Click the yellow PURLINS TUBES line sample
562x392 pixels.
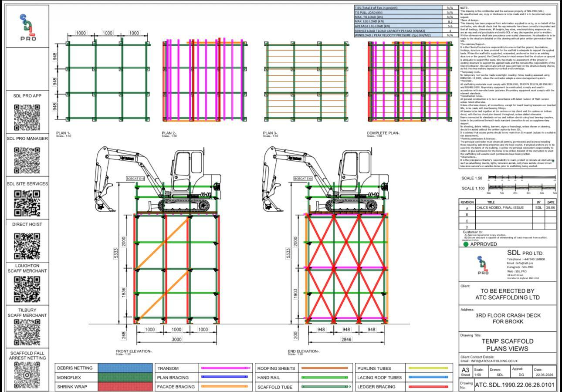[428, 368]
